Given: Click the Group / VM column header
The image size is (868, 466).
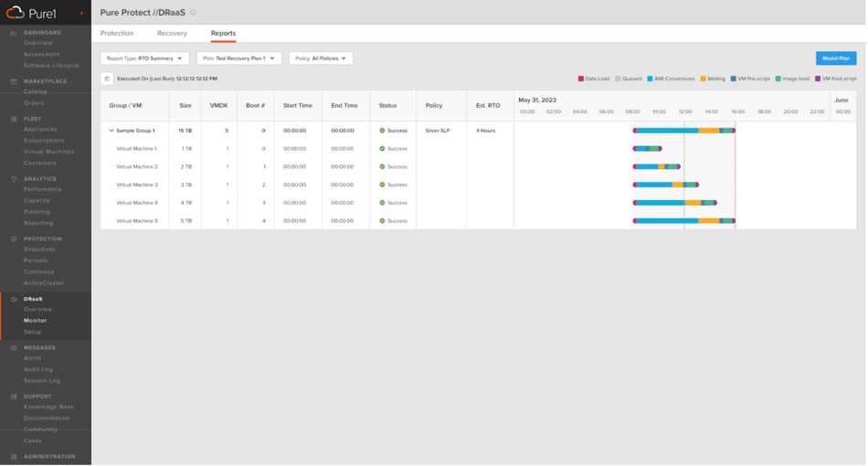Looking at the screenshot, I should [126, 105].
